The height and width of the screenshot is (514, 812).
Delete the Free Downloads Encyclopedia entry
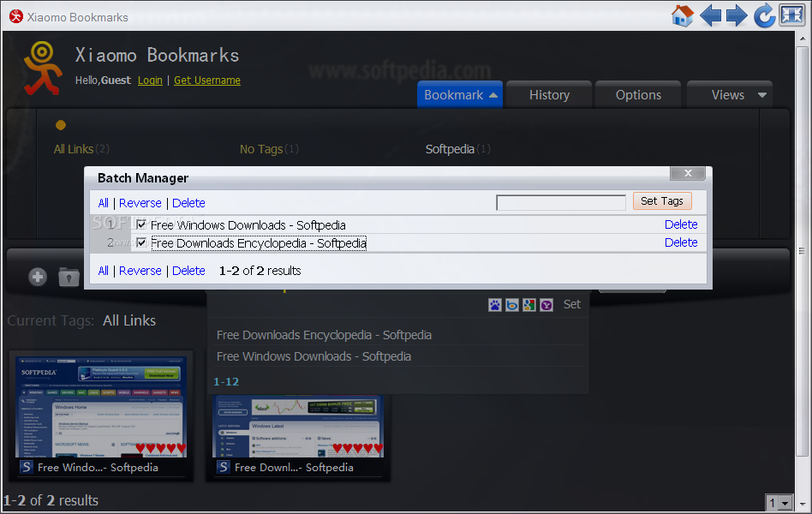click(681, 242)
